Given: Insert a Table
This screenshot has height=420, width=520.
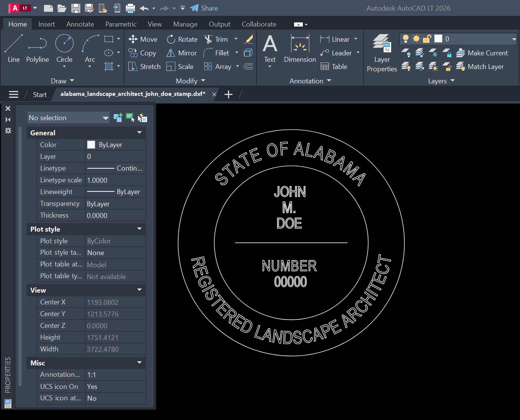Looking at the screenshot, I should tap(334, 66).
